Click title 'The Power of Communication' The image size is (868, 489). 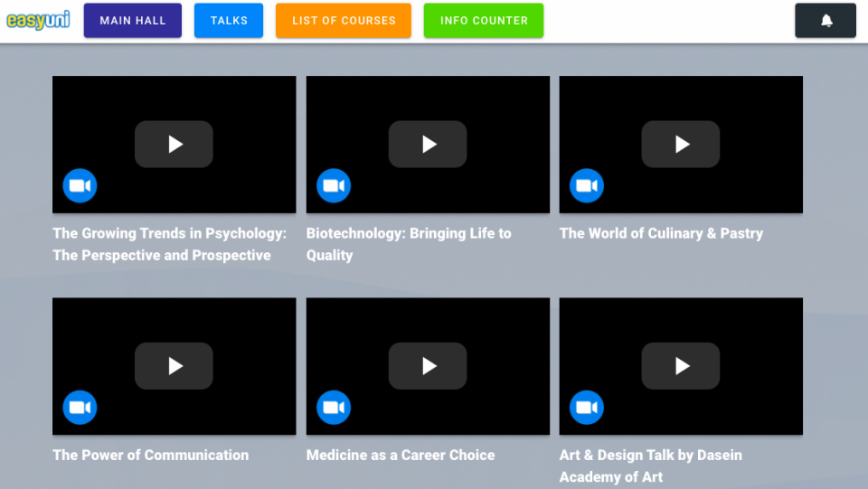click(x=151, y=456)
